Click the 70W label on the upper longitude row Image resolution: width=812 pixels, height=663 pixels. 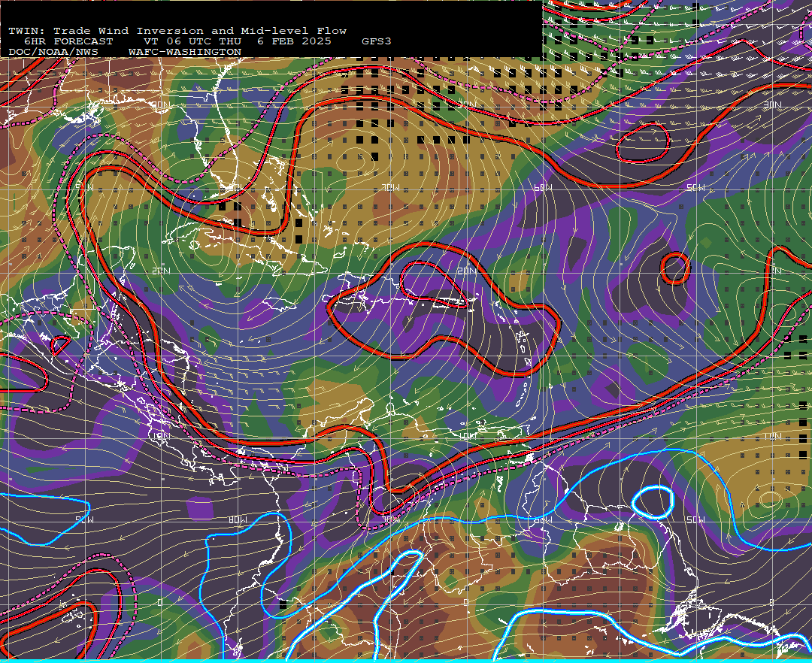pos(390,187)
